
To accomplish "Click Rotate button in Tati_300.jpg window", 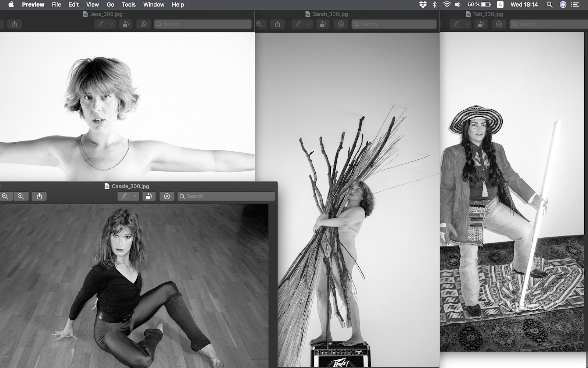I will coord(480,24).
